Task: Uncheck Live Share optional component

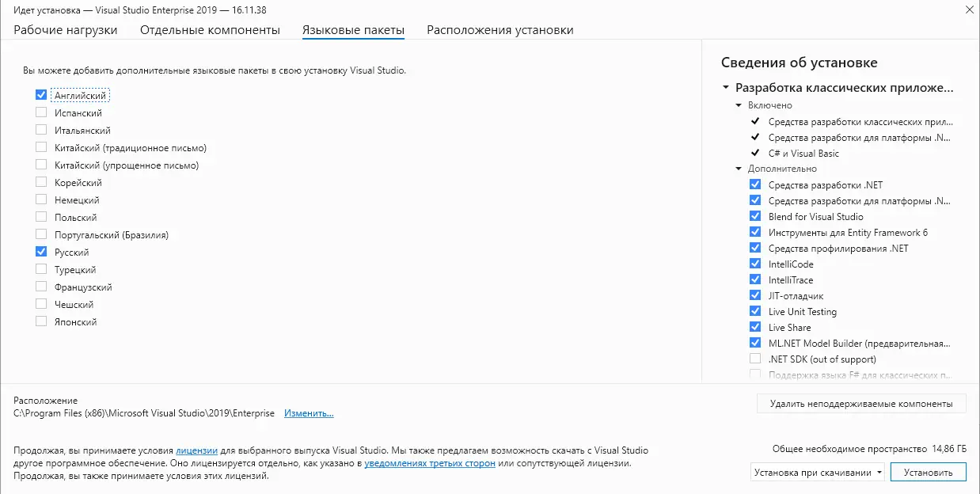Action: (x=755, y=328)
